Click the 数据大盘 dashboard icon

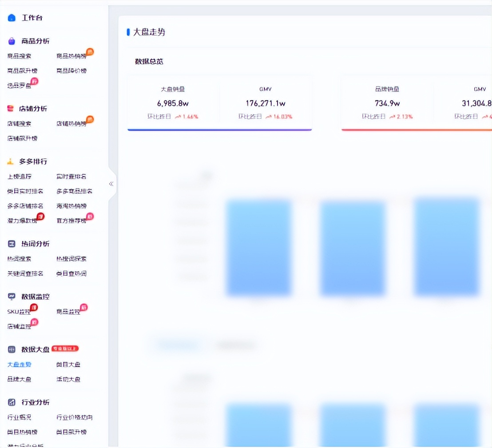pos(12,350)
